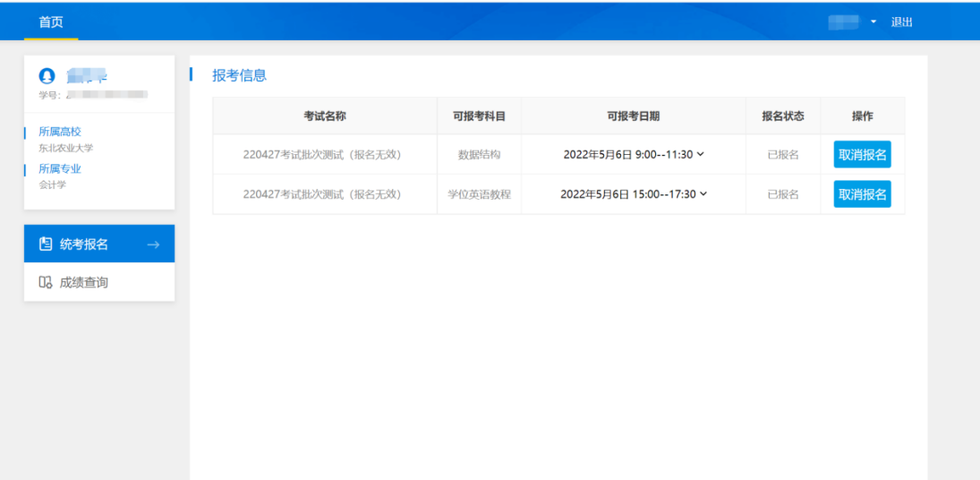Image resolution: width=980 pixels, height=480 pixels.
Task: Select the 数据结构 subject cell
Action: (x=479, y=154)
